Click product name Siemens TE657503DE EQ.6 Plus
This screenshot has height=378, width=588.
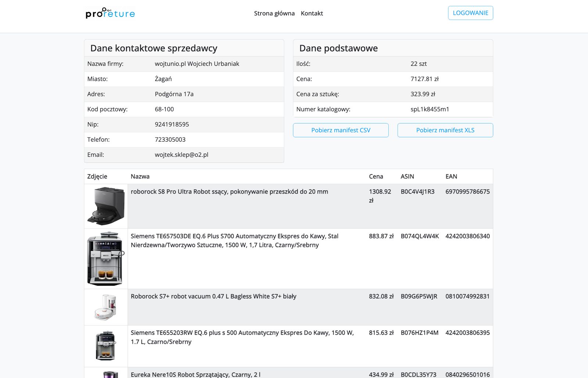tap(234, 240)
